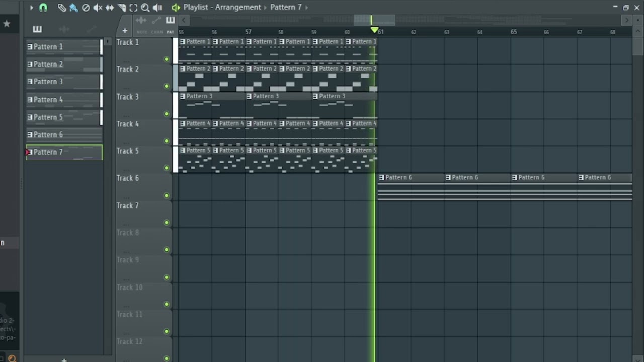Viewport: 644px width, 362px height.
Task: Click the Track 7 header label
Action: 128,205
